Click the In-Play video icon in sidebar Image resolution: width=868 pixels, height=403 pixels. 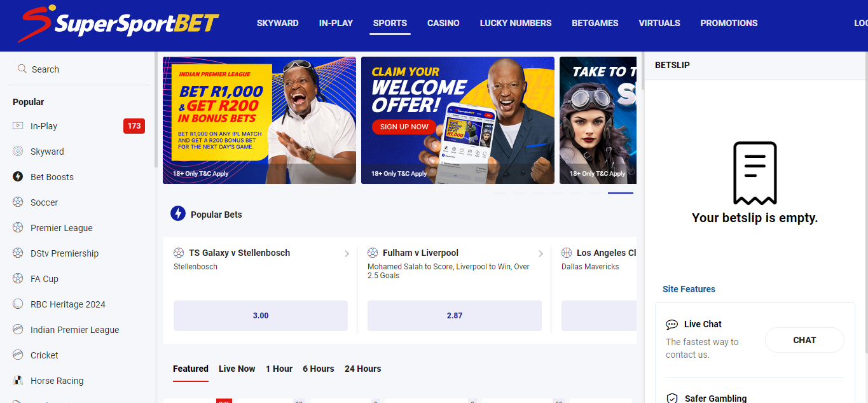point(18,126)
